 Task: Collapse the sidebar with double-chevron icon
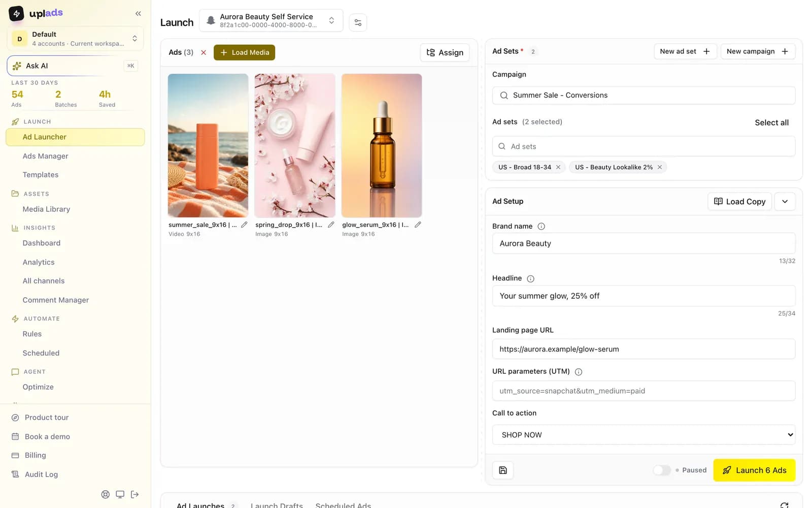click(x=138, y=14)
